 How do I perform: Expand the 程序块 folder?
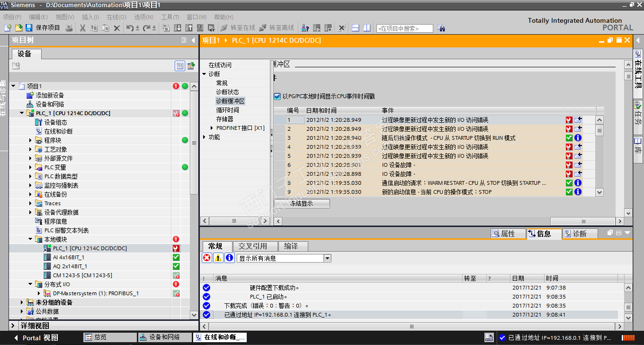(x=31, y=140)
